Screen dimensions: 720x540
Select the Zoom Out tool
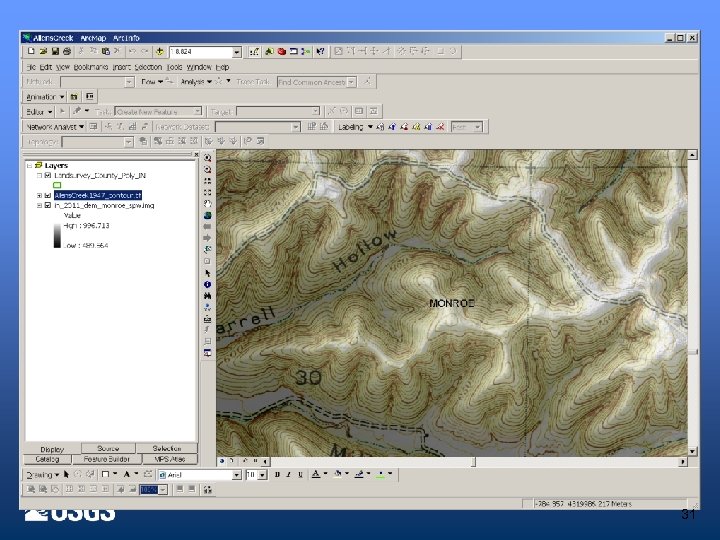point(208,169)
